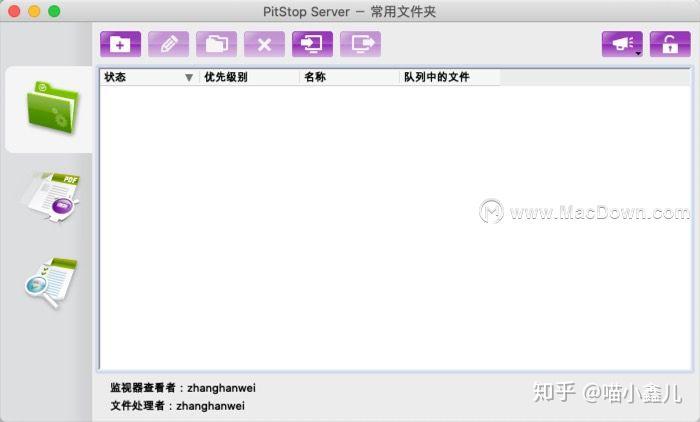Zoom window with the green button
This screenshot has width=700, height=422.
[x=54, y=11]
